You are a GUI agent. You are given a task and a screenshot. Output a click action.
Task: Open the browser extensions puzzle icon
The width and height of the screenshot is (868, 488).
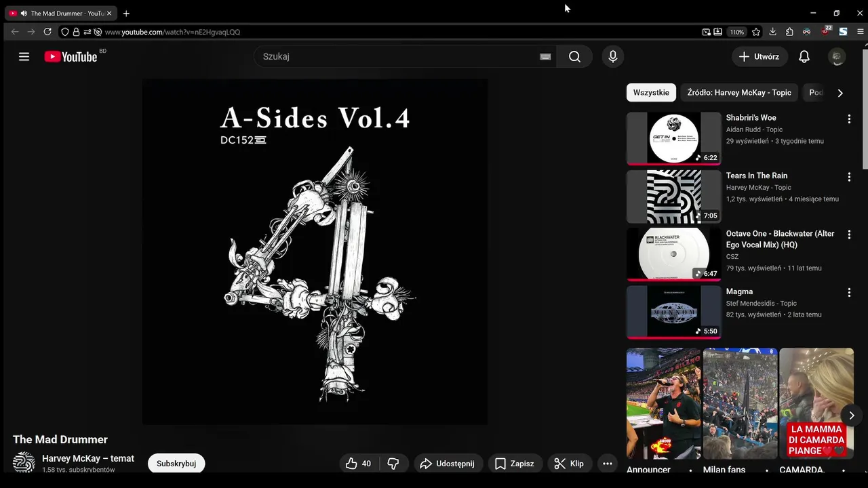pyautogui.click(x=790, y=32)
